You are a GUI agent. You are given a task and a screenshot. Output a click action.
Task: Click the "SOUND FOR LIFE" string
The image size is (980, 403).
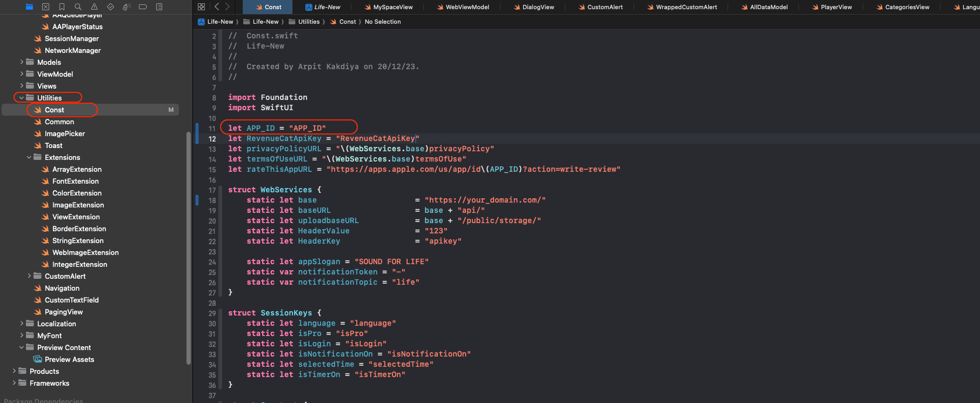click(x=391, y=261)
